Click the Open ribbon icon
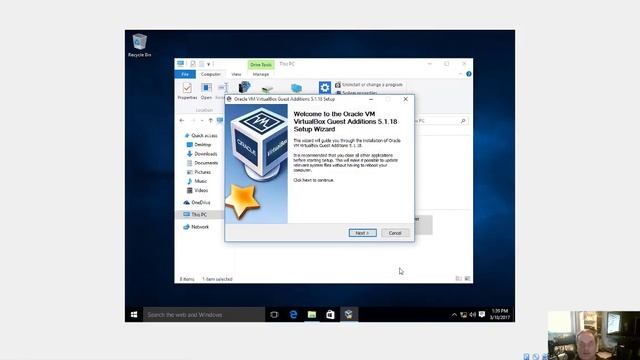640x360 pixels. coord(206,91)
